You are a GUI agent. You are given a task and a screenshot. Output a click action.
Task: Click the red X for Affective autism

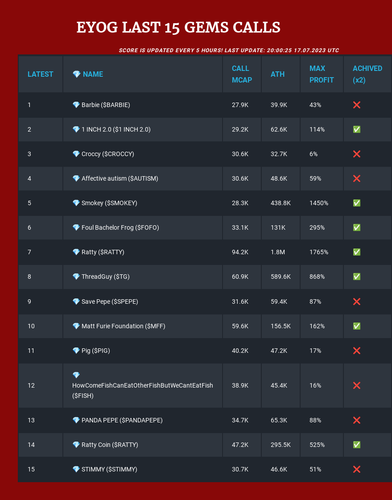356,179
